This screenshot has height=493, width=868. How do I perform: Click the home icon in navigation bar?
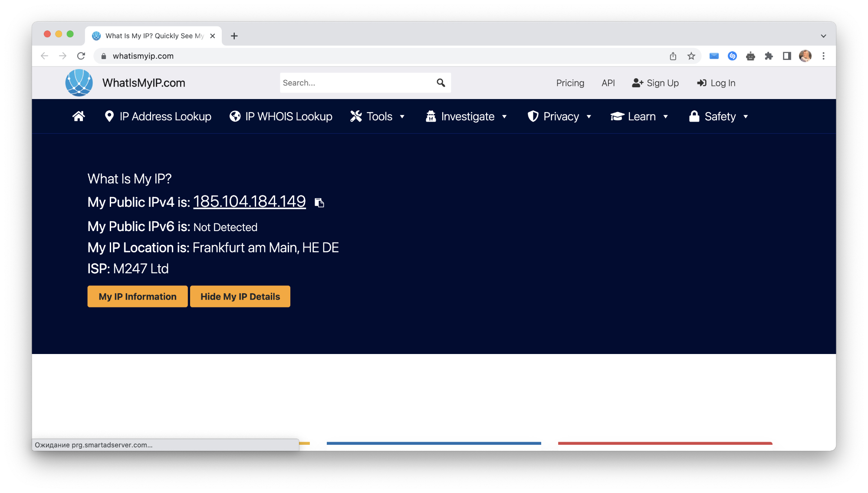79,116
